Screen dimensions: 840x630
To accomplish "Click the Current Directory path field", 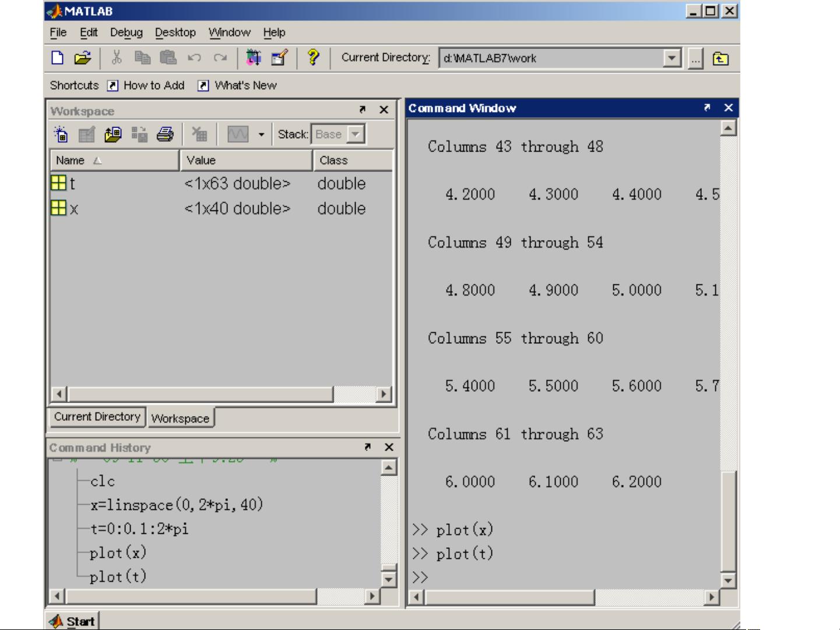I will 551,58.
